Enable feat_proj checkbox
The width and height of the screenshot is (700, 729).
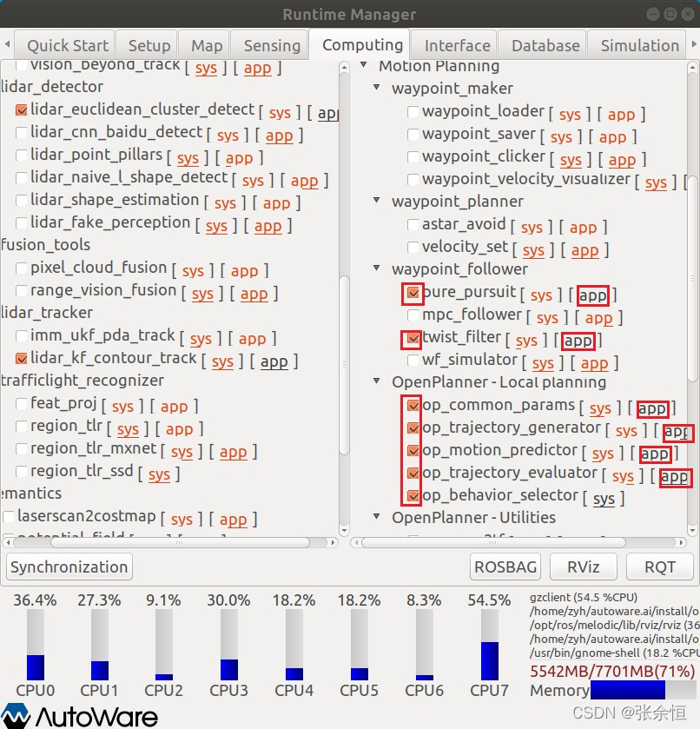[22, 404]
